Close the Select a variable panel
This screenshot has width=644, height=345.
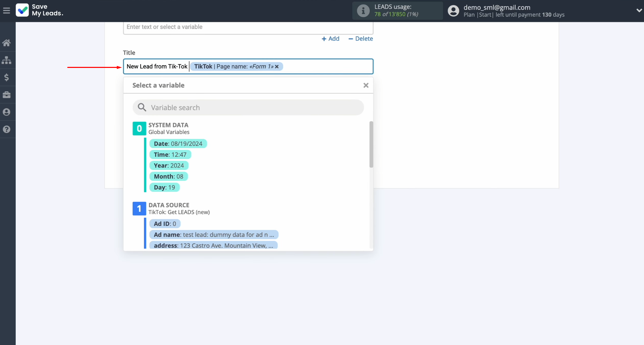click(x=366, y=85)
